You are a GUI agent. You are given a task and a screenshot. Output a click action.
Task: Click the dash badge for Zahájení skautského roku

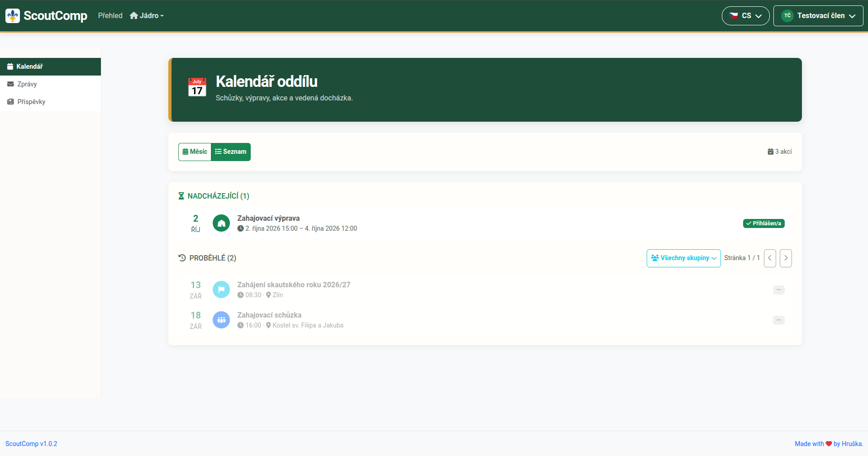click(x=779, y=290)
